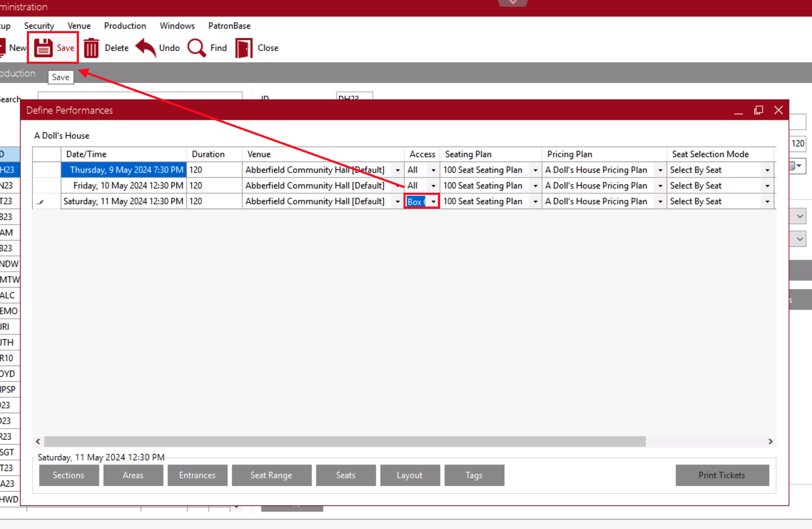Expand Venue dropdown in Thursday row
The image size is (812, 529).
pos(397,170)
